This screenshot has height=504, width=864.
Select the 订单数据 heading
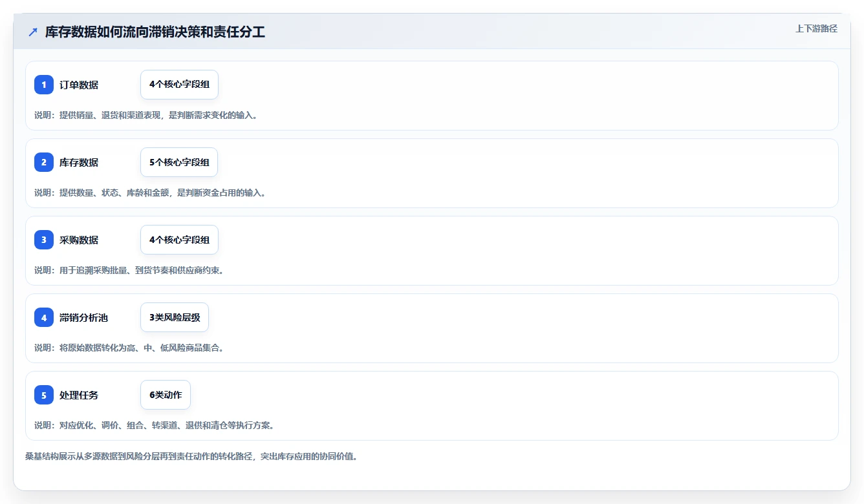coord(79,85)
